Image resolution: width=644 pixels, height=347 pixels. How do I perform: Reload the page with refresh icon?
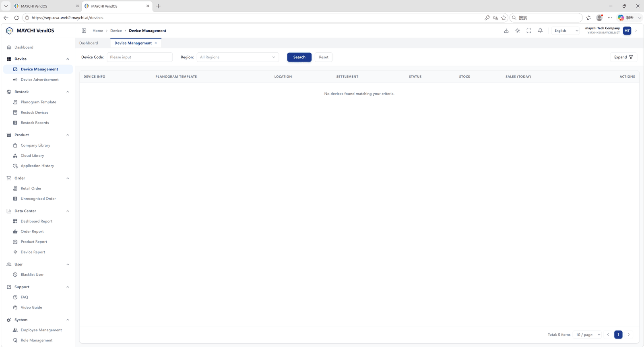point(17,18)
